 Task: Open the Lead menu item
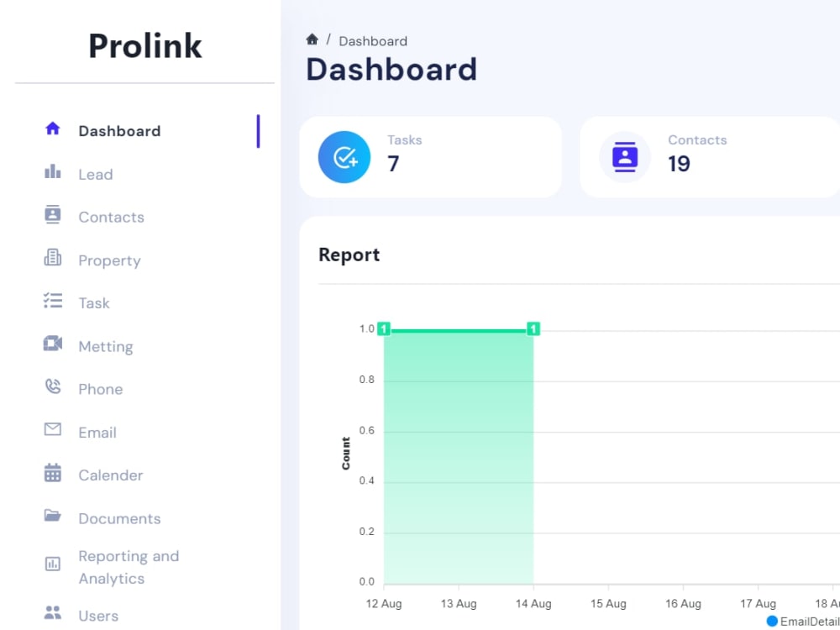tap(96, 175)
